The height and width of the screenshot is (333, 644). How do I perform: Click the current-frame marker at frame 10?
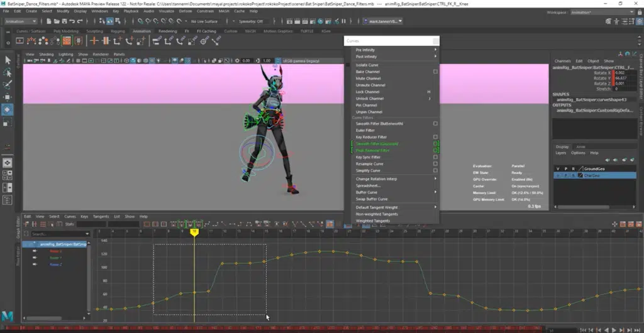tap(194, 232)
